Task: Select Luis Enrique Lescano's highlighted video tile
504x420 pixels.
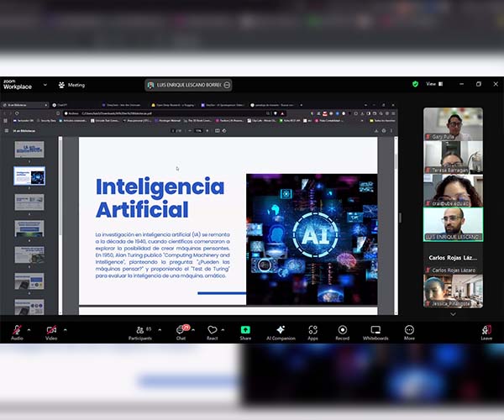Action: point(453,224)
